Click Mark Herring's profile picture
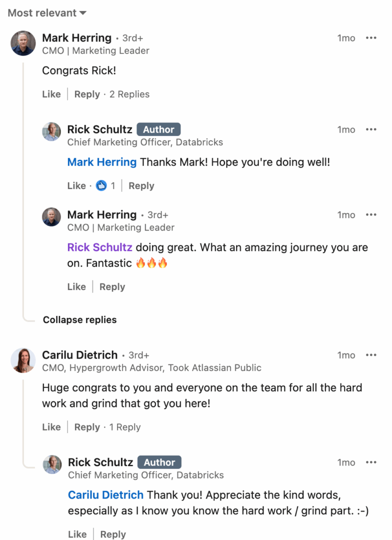The width and height of the screenshot is (392, 540). pos(23,43)
